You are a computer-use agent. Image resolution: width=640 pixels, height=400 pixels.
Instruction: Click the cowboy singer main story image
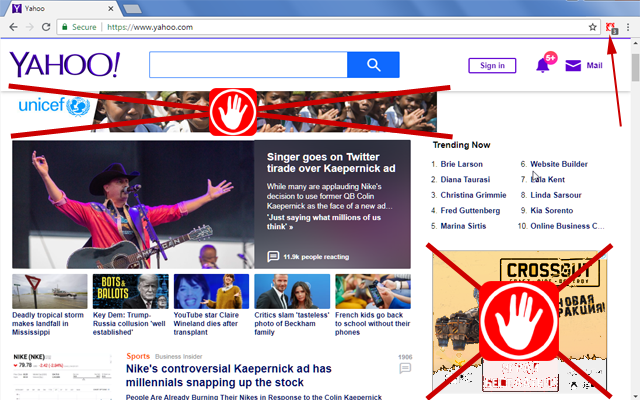click(133, 204)
